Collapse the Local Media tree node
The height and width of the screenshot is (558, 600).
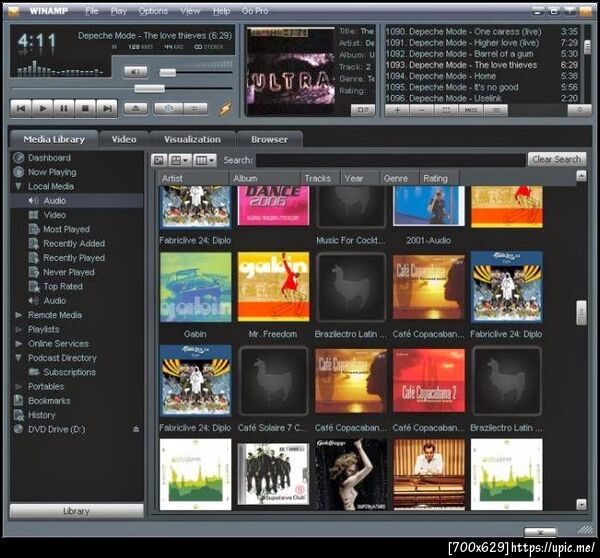click(x=18, y=186)
